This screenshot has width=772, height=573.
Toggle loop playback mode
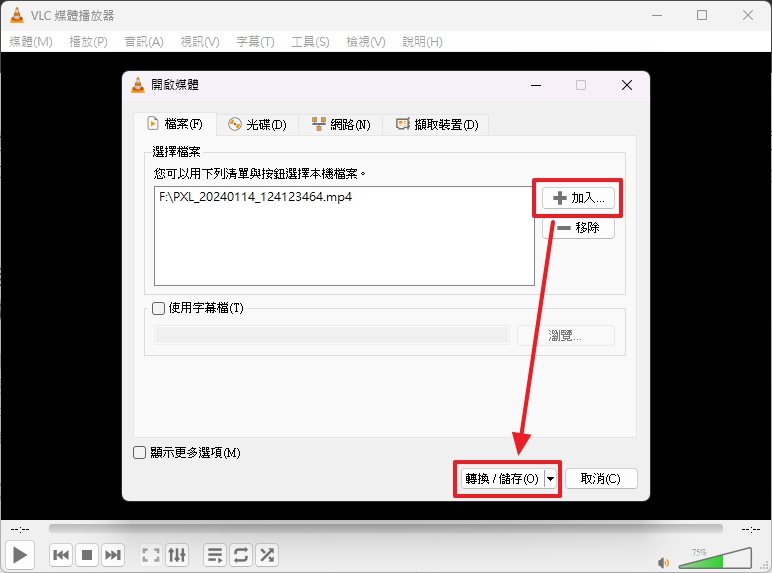[240, 554]
